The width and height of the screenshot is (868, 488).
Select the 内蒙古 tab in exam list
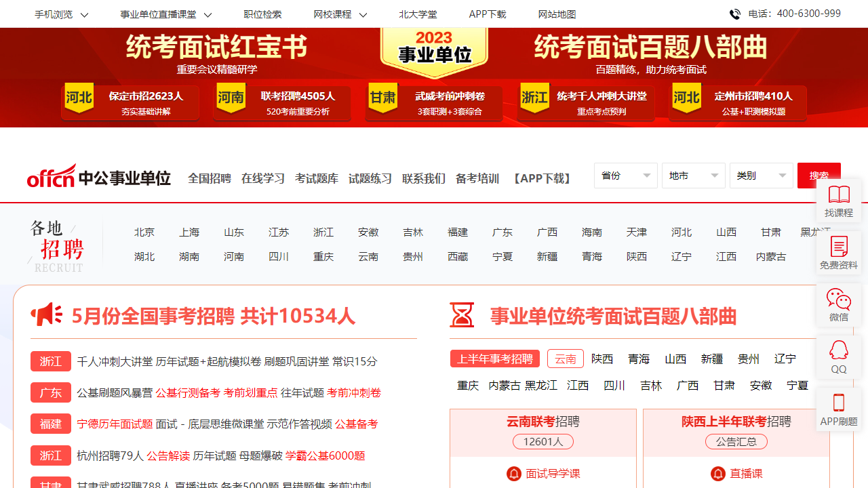point(505,385)
